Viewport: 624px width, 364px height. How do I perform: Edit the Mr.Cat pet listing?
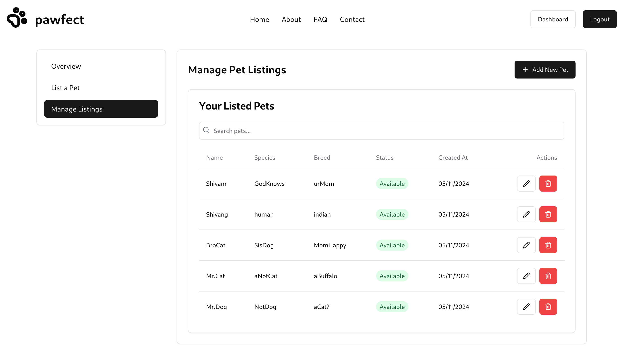coord(526,276)
